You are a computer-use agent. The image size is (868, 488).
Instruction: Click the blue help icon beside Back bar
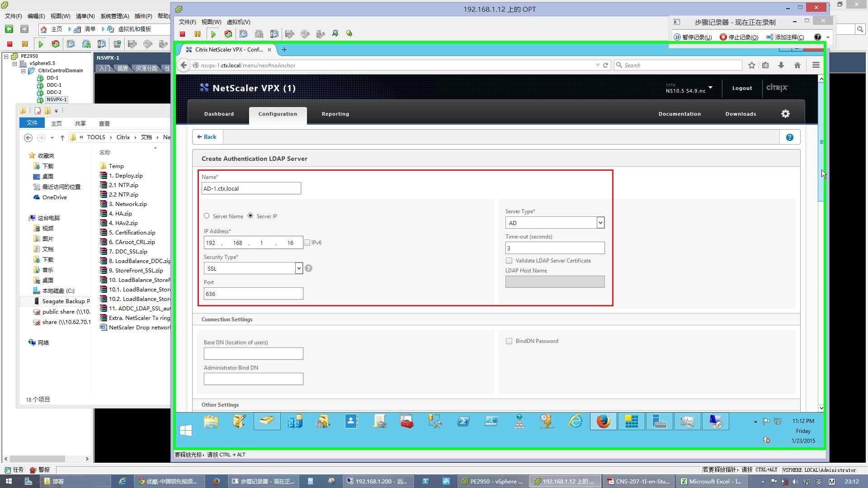click(790, 137)
